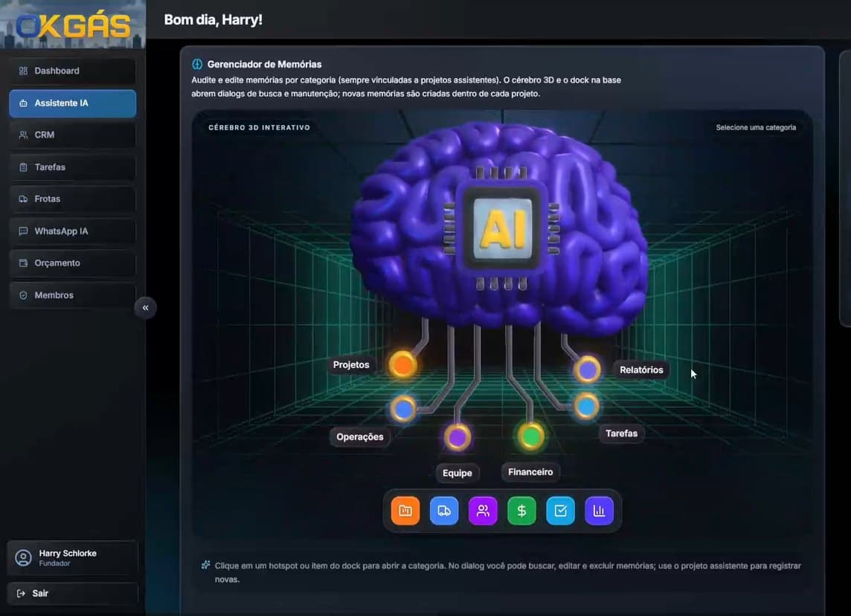Open Frotas in the sidebar
The image size is (851, 616).
tap(73, 199)
